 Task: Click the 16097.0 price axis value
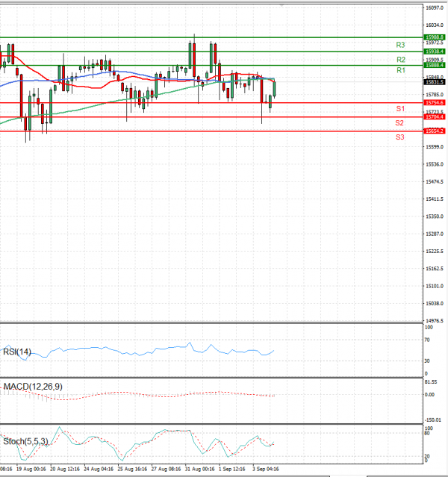pyautogui.click(x=435, y=8)
